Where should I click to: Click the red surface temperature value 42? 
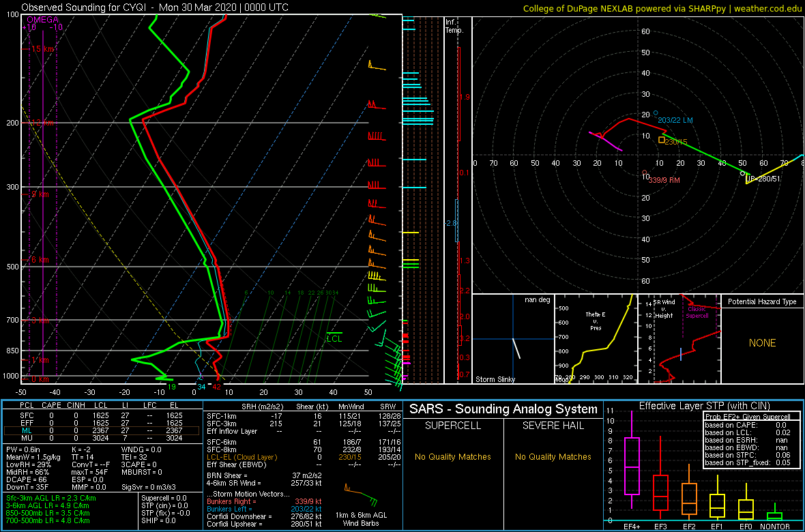click(218, 387)
